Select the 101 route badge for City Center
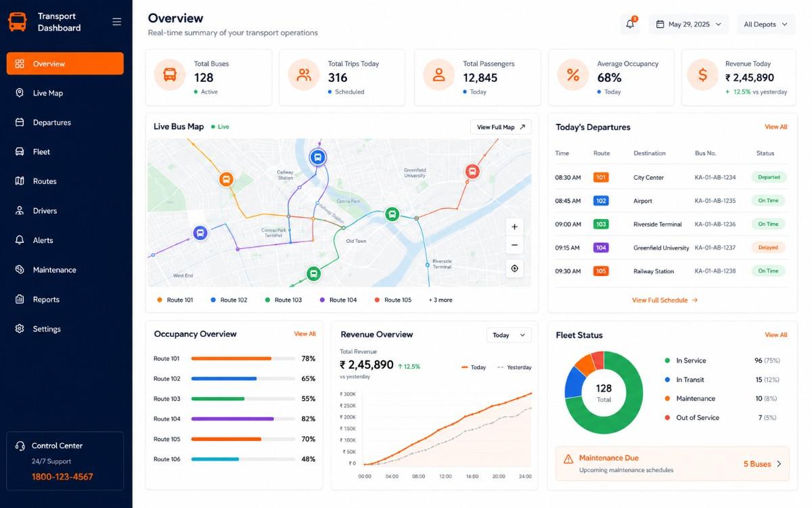 coord(601,177)
